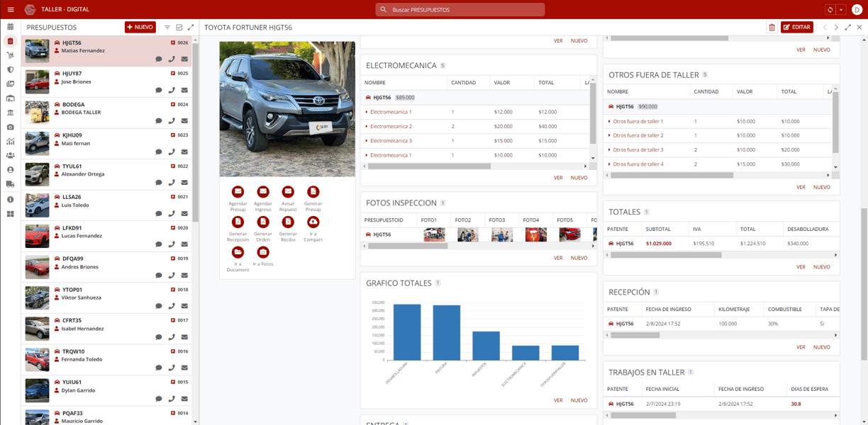
Task: Click the DESABOLLADURA bar in the chart
Action: [x=407, y=332]
